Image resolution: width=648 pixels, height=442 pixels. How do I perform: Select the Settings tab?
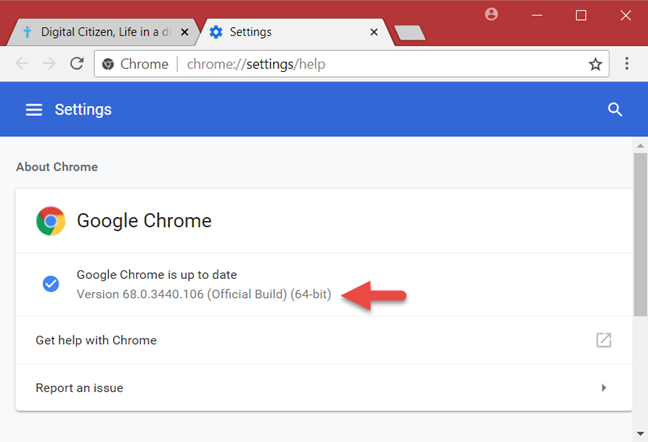(x=280, y=32)
